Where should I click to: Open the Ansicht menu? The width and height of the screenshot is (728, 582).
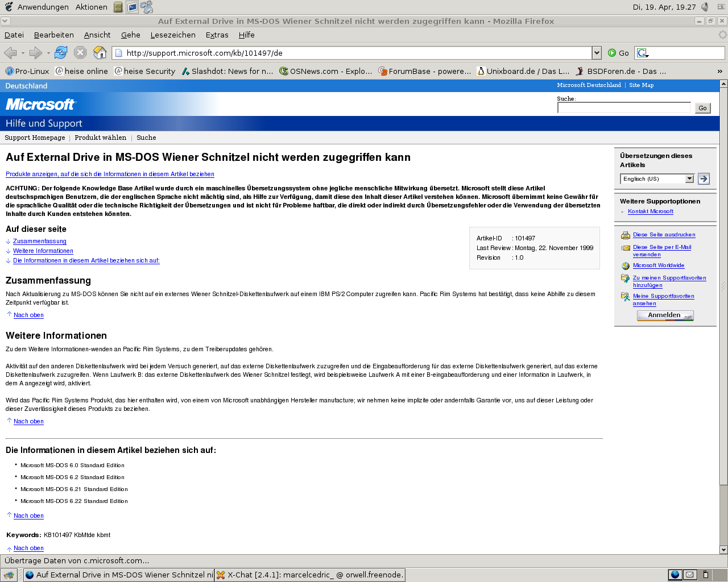[x=97, y=35]
